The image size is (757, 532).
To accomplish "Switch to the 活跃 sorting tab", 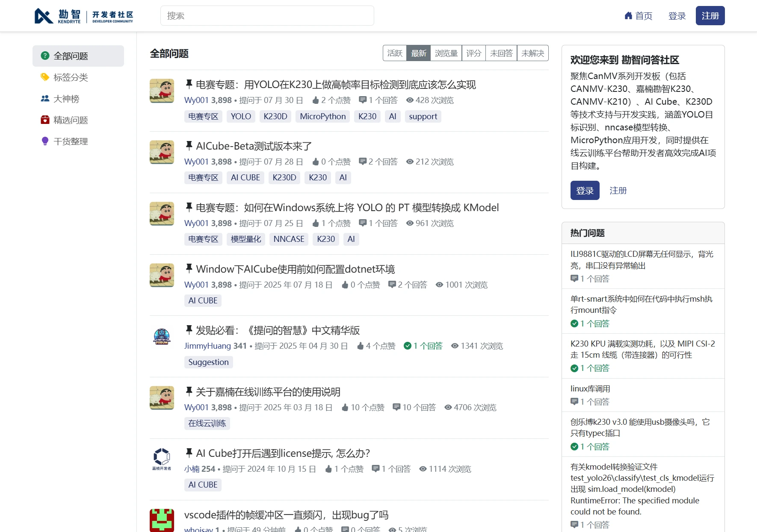I will tap(395, 53).
